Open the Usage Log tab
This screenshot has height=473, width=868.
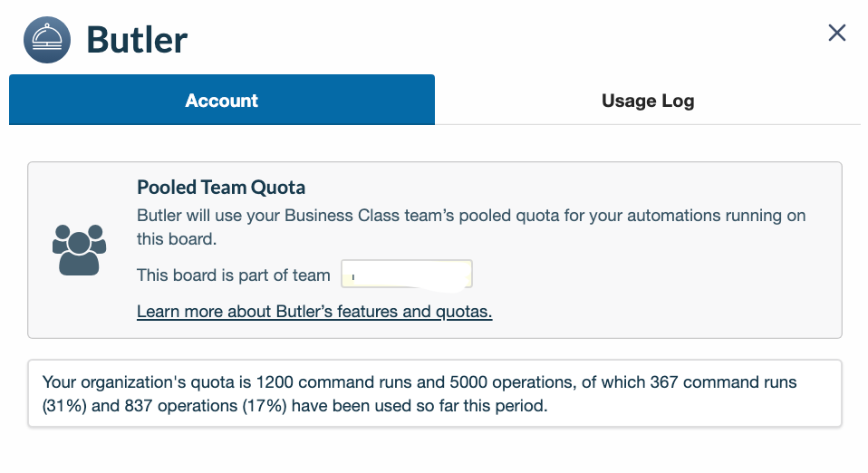point(647,101)
